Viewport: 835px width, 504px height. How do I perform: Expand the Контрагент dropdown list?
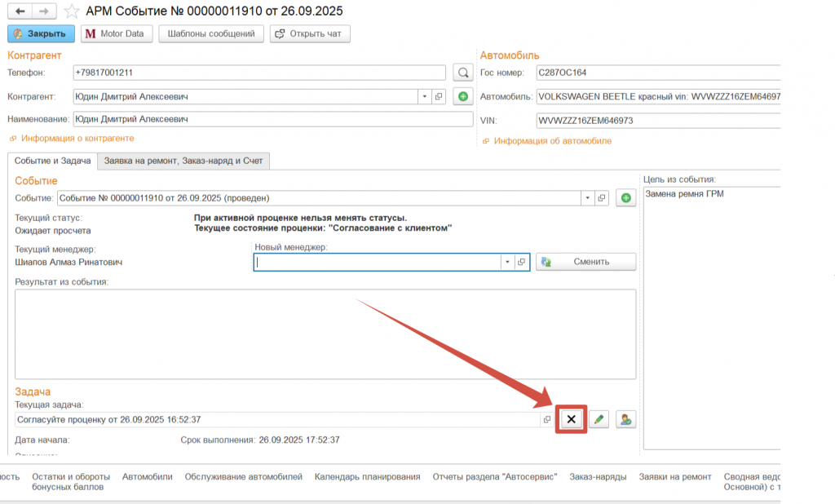coord(424,96)
